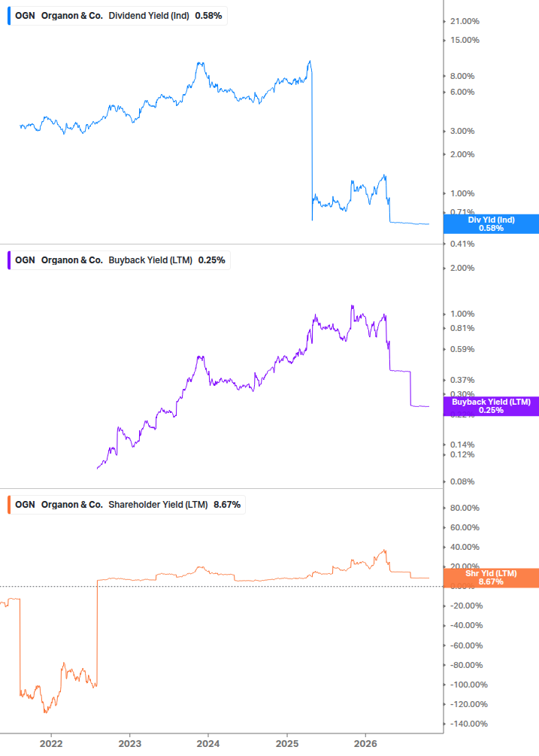Click the 40.00% tick on shareholder yield axis
The width and height of the screenshot is (539, 756).
[x=465, y=547]
